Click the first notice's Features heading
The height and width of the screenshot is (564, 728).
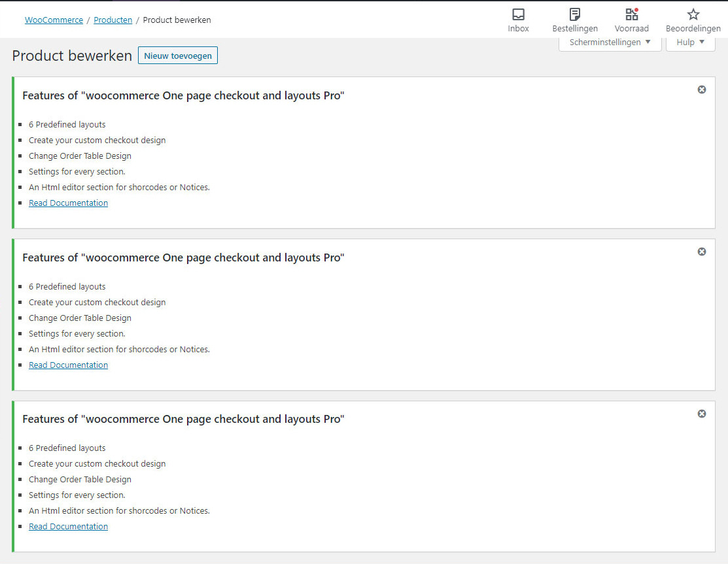(183, 95)
